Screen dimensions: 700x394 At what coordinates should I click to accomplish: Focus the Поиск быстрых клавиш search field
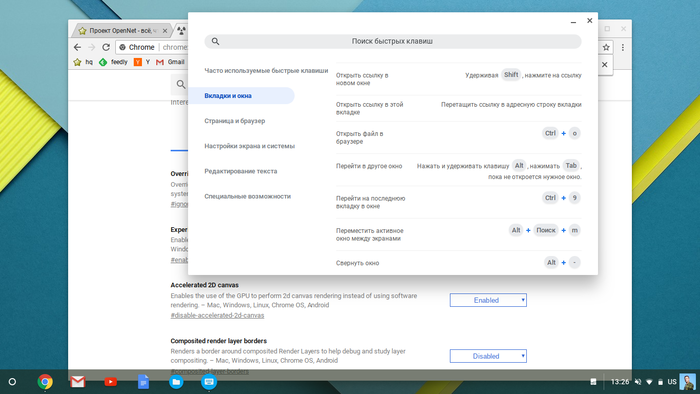click(x=393, y=41)
